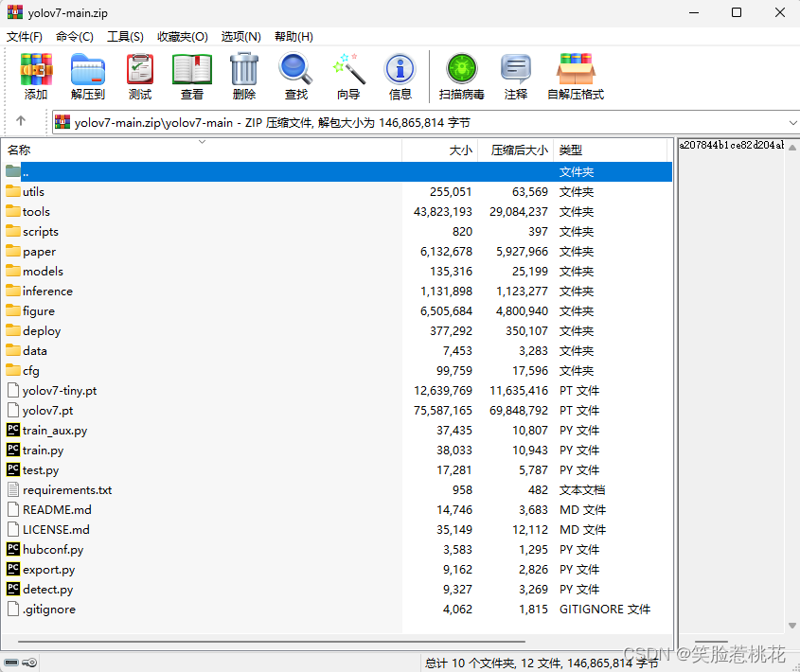Screen dimensions: 800x672
Task: Open the Favorites (收藏夹) menu
Action: click(182, 37)
